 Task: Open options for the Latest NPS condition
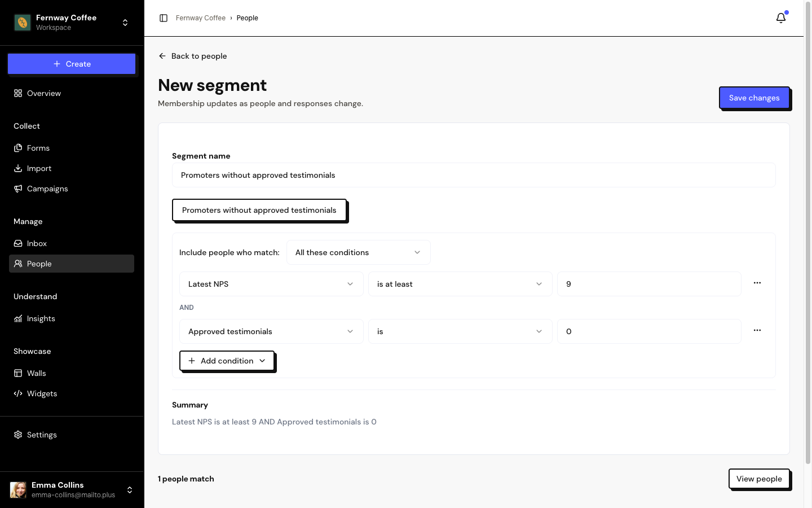[757, 283]
